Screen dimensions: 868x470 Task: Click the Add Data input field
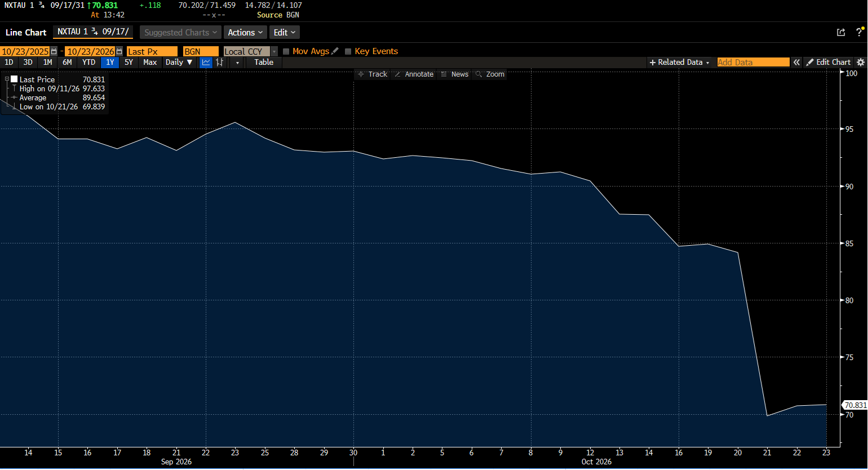click(x=753, y=63)
